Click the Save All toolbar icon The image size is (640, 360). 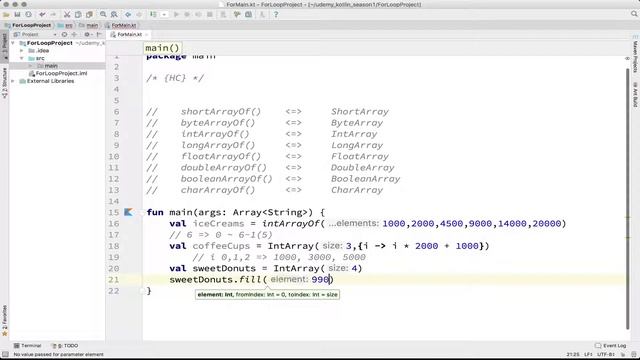[x=17, y=15]
